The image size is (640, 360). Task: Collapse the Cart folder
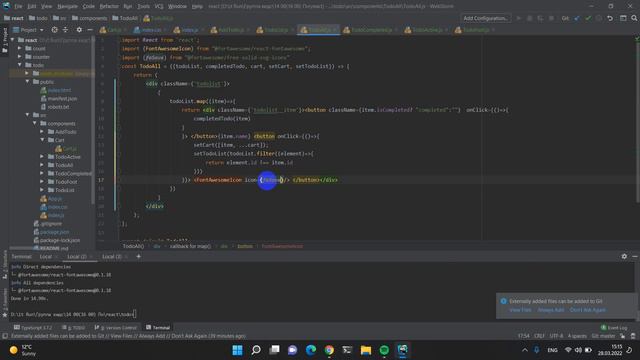[42, 140]
